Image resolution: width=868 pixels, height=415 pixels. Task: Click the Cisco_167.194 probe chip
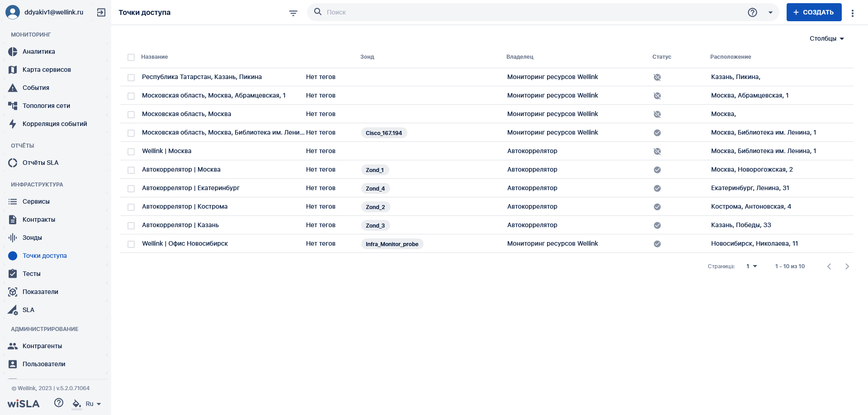point(384,133)
